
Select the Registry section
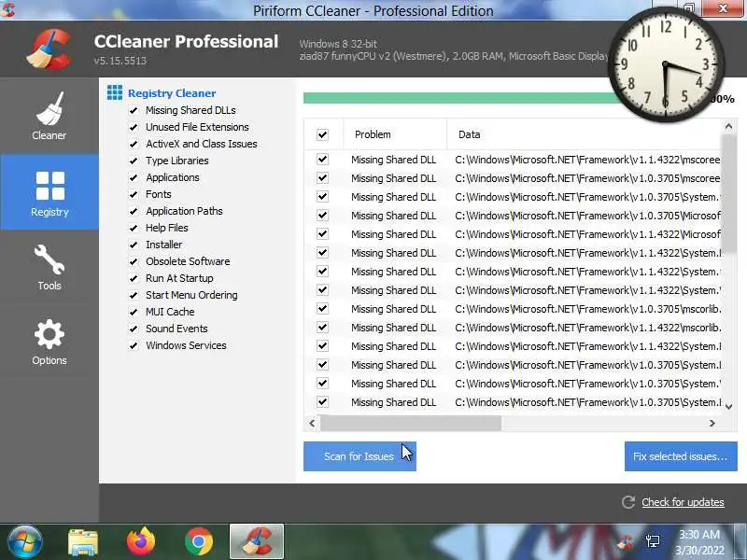click(x=49, y=192)
